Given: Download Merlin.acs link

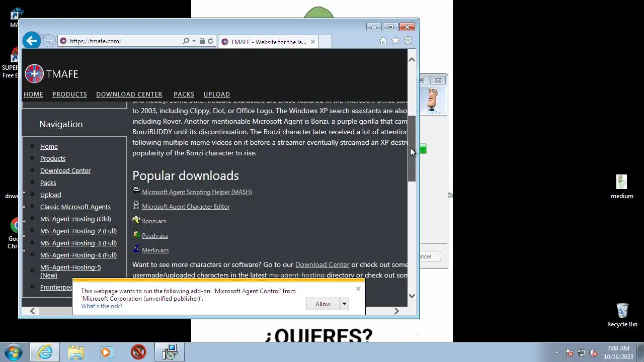Looking at the screenshot, I should click(x=155, y=250).
